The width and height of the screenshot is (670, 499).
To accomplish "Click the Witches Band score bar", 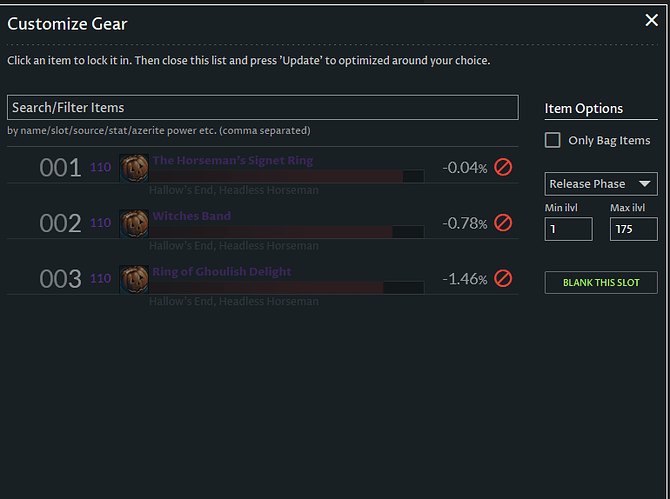I will pyautogui.click(x=286, y=232).
